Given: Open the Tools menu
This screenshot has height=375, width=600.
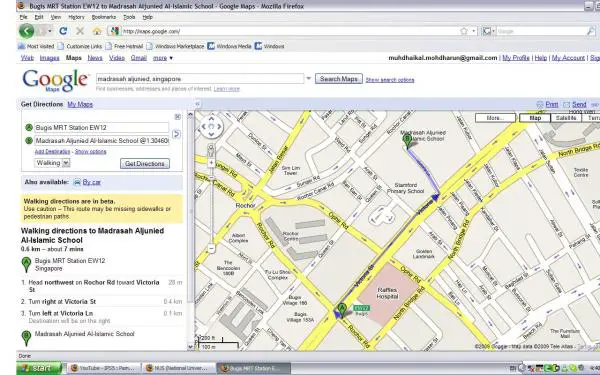Looking at the screenshot, I should click(129, 17).
